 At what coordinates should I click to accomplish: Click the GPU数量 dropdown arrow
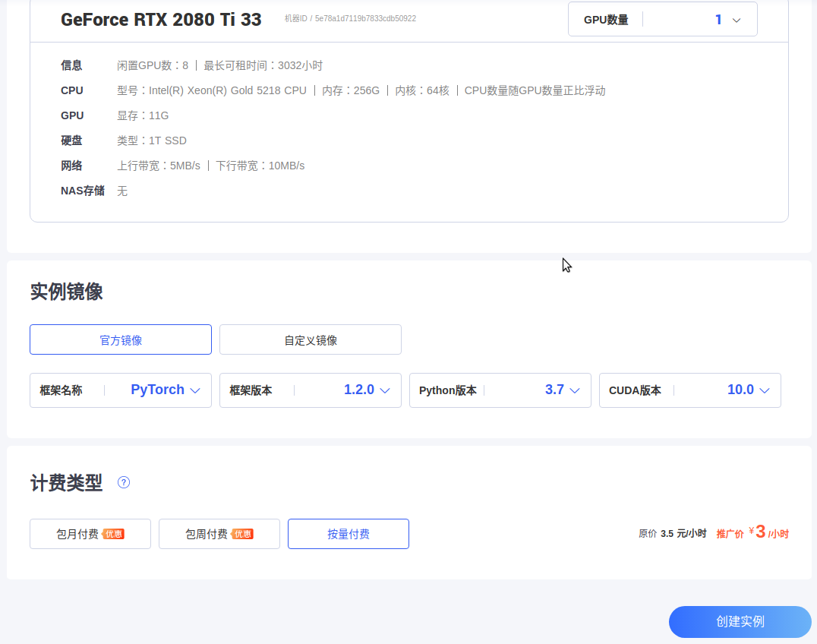point(735,19)
